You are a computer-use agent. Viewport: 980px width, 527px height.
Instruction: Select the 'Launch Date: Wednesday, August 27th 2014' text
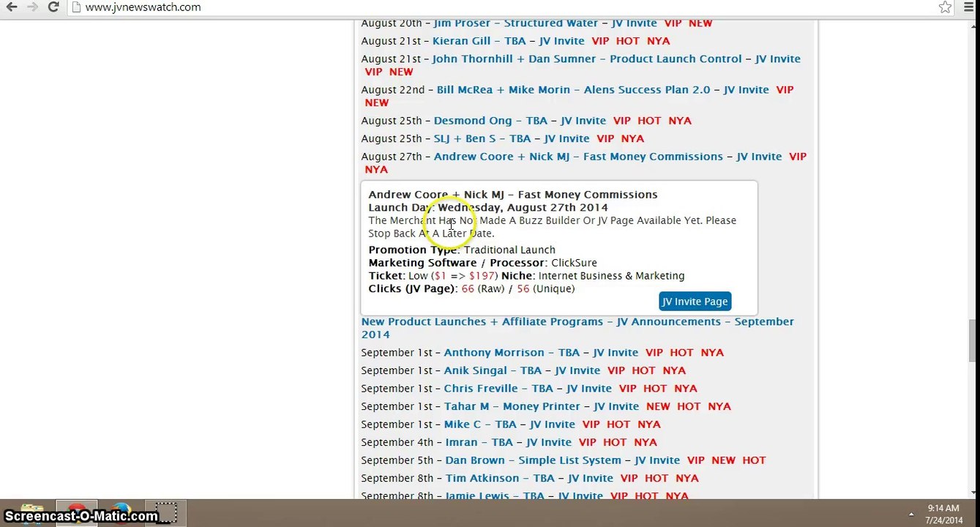coord(488,208)
